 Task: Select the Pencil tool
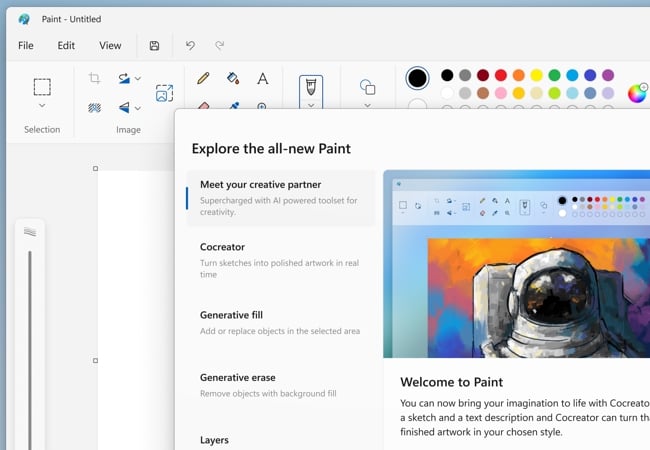click(x=203, y=78)
